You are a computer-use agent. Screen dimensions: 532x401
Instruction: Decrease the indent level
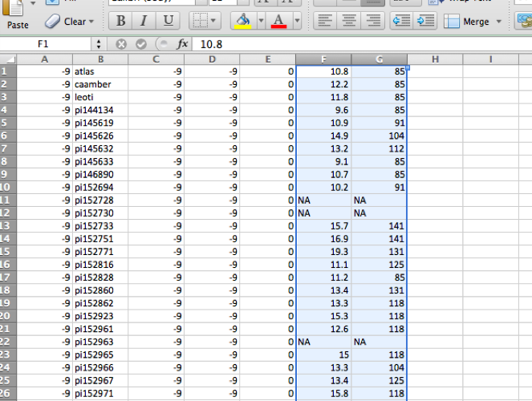pos(401,21)
